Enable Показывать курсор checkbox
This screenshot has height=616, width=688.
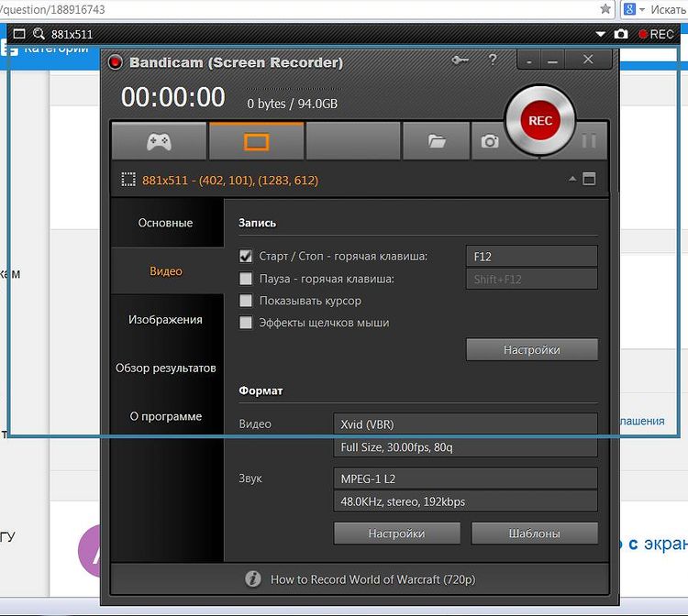click(x=246, y=301)
